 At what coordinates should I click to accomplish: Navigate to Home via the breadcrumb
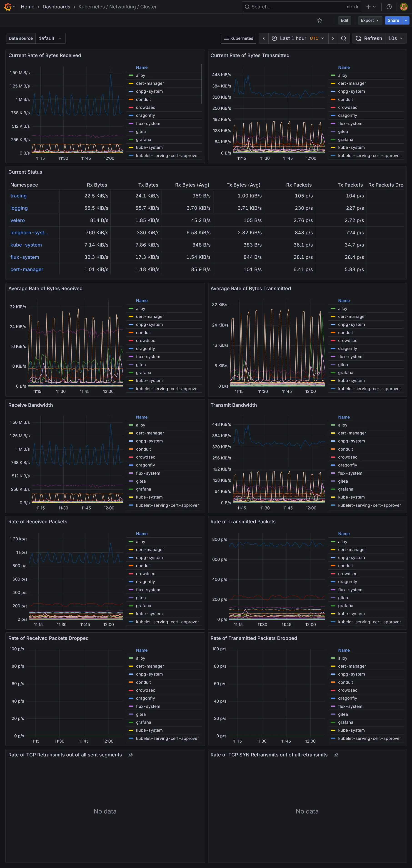(x=27, y=7)
